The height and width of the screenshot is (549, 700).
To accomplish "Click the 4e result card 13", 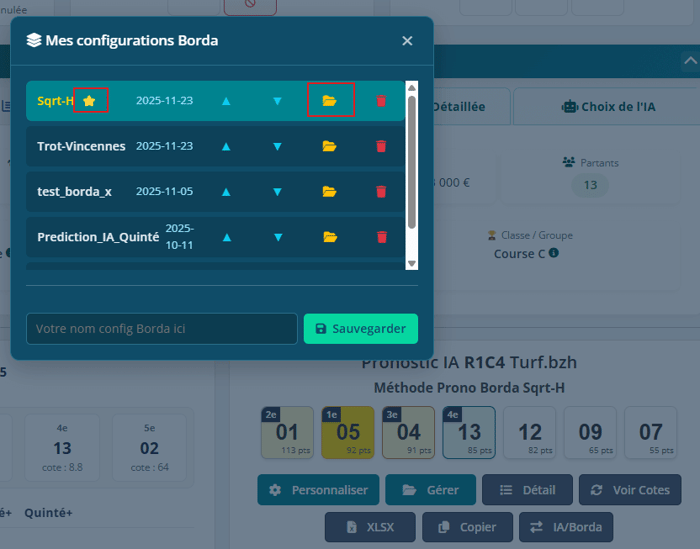I will click(62, 448).
